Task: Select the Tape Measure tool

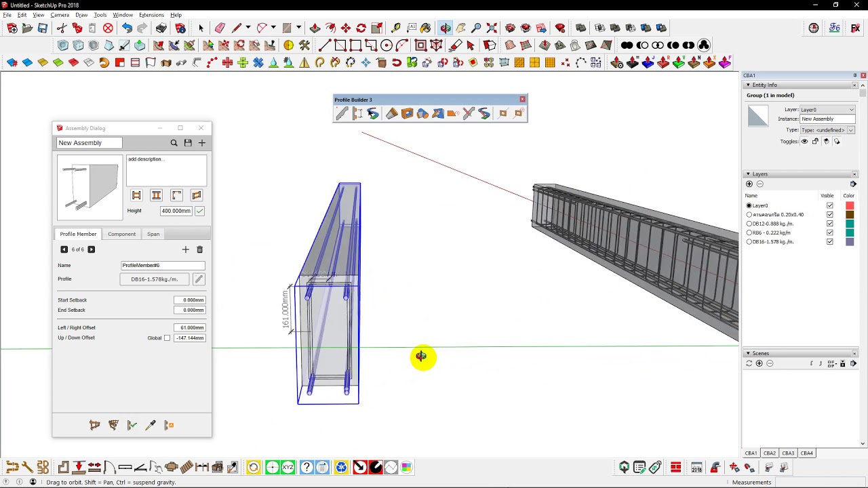Action: click(395, 28)
